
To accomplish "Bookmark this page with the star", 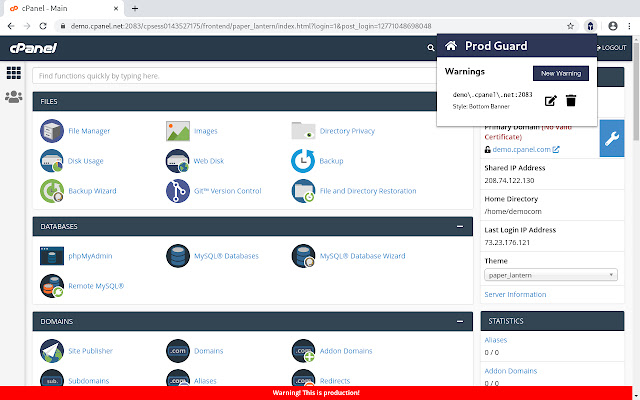I will (570, 26).
